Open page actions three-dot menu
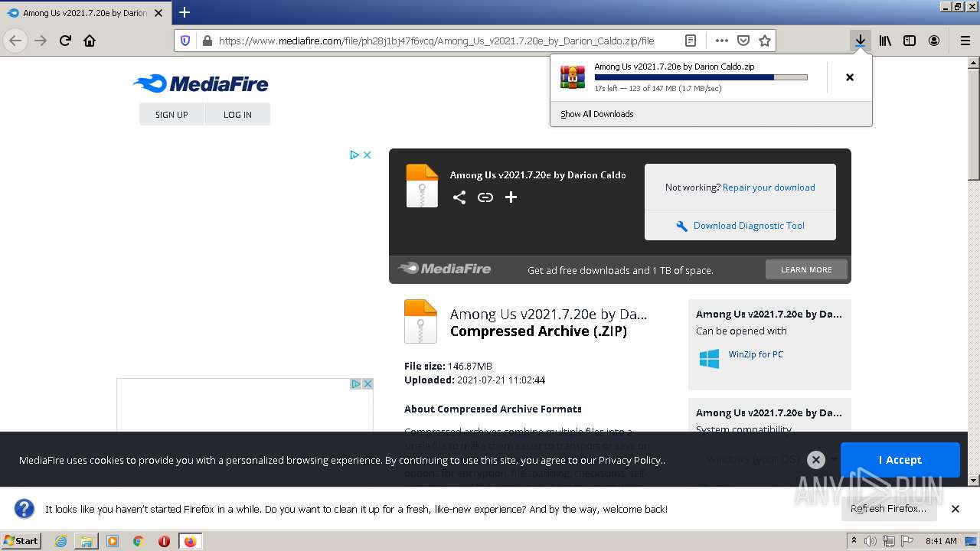Screen dimensions: 980x551 pos(722,41)
